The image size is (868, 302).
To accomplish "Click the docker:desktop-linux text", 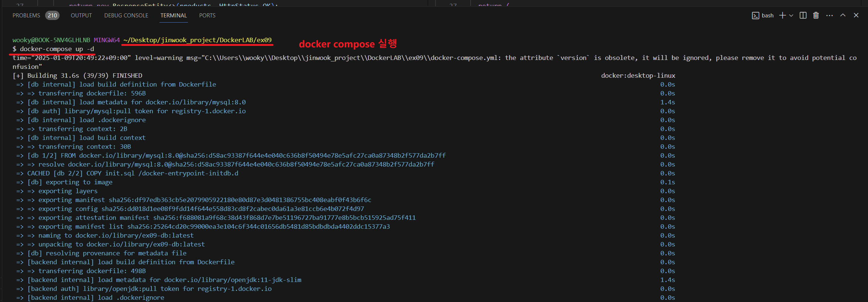I will (638, 75).
